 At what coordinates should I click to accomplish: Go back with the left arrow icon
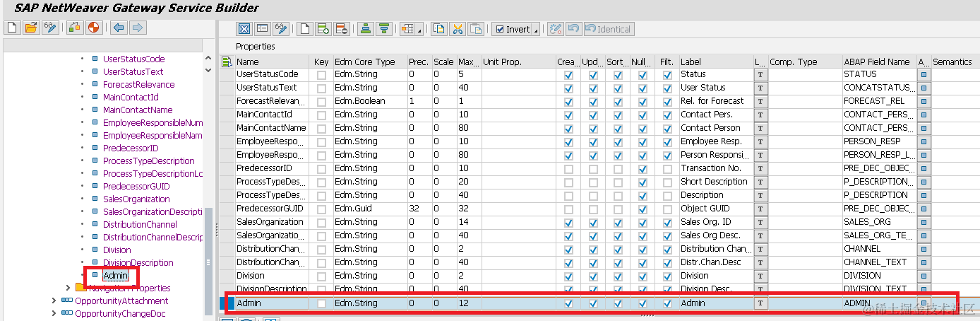(119, 28)
